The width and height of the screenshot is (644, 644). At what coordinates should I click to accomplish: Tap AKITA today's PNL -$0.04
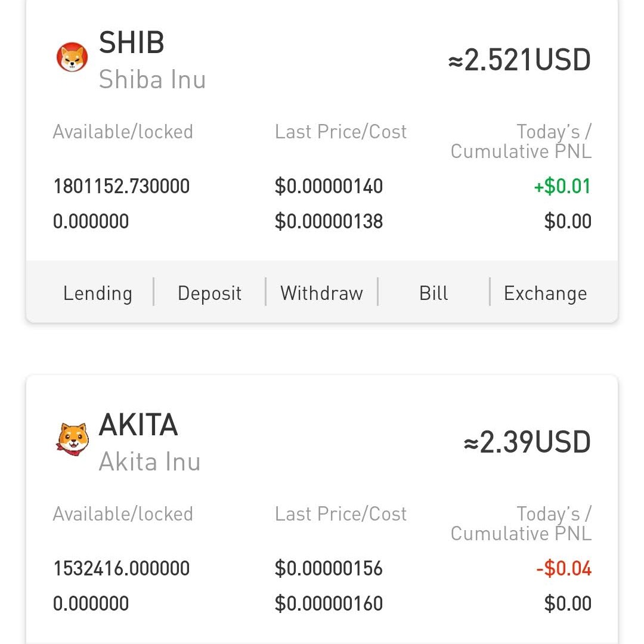click(563, 568)
